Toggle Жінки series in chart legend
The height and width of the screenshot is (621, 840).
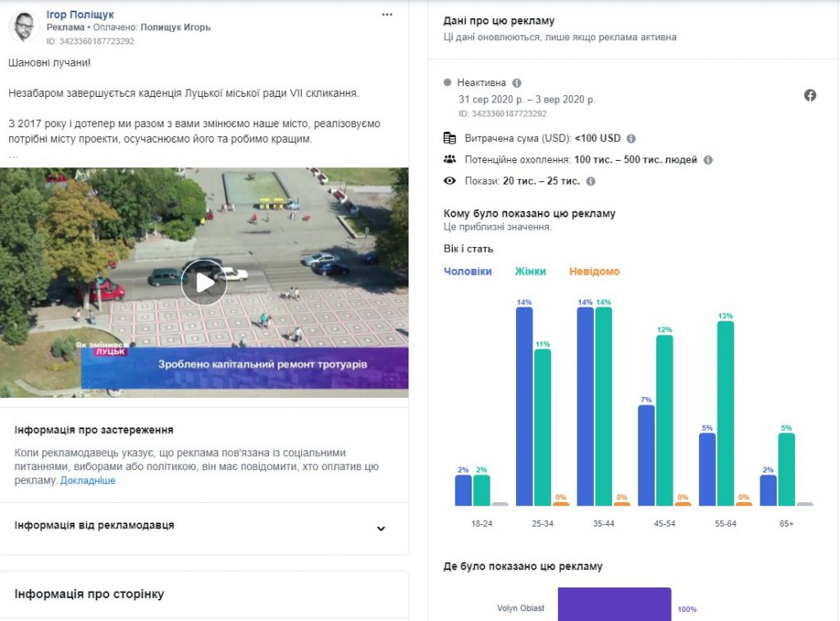tap(530, 272)
